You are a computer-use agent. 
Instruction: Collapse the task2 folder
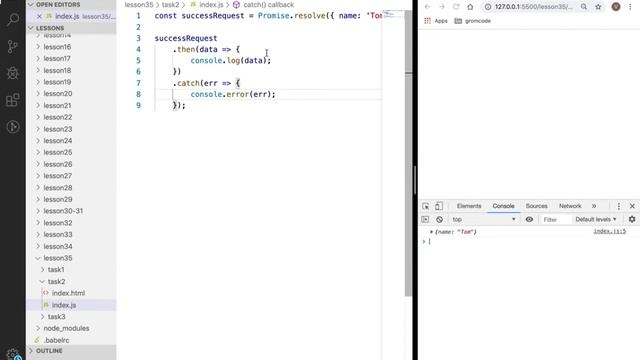coord(56,282)
